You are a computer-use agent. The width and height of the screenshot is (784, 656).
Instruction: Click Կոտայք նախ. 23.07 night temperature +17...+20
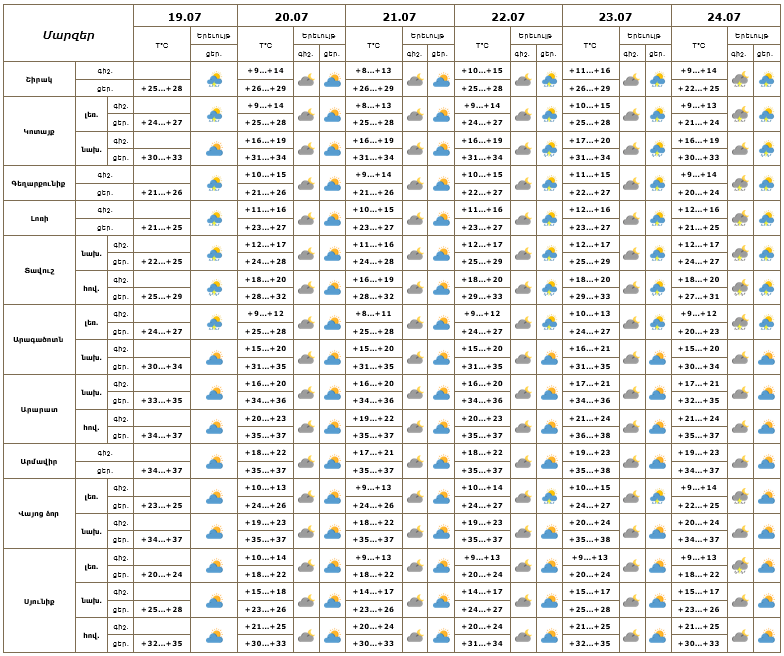tap(590, 140)
